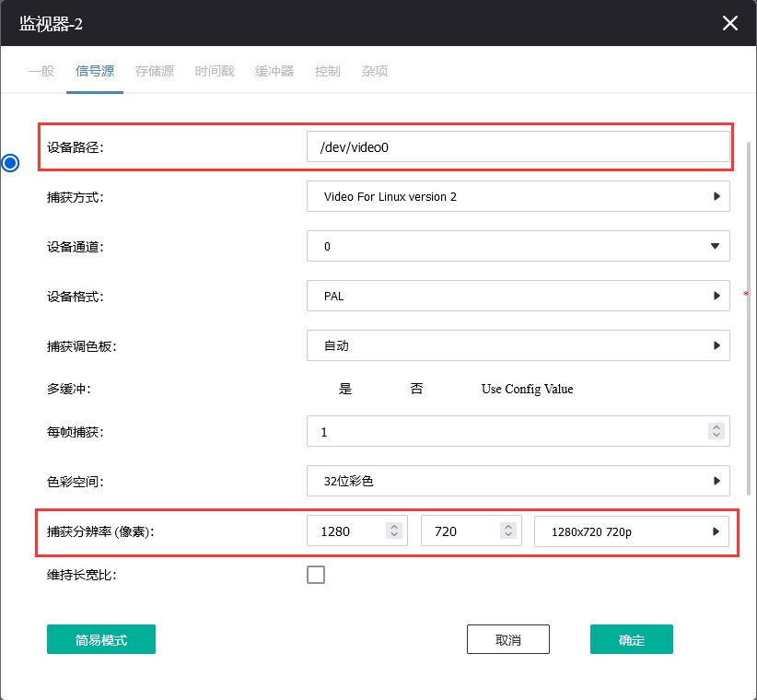The image size is (757, 700).
Task: Expand the 色彩空间 dropdown
Action: (518, 481)
